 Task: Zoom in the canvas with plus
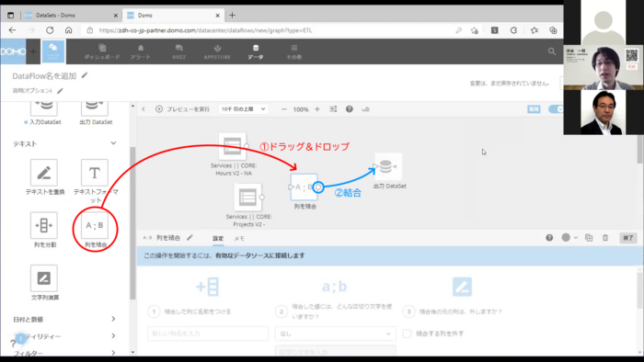click(317, 109)
